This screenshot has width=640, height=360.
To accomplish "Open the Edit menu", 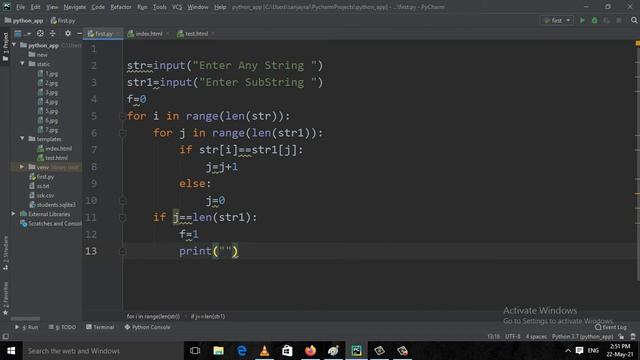I will pyautogui.click(x=36, y=7).
